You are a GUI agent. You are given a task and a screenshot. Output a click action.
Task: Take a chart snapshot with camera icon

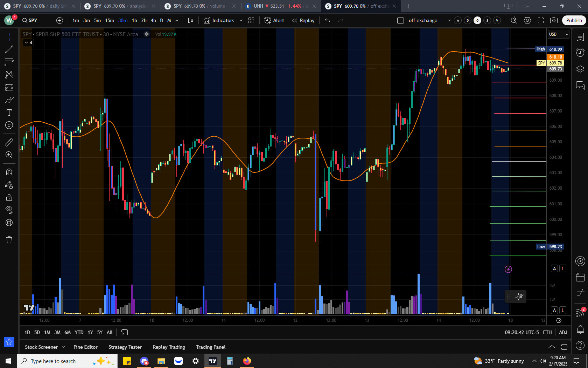[x=554, y=20]
